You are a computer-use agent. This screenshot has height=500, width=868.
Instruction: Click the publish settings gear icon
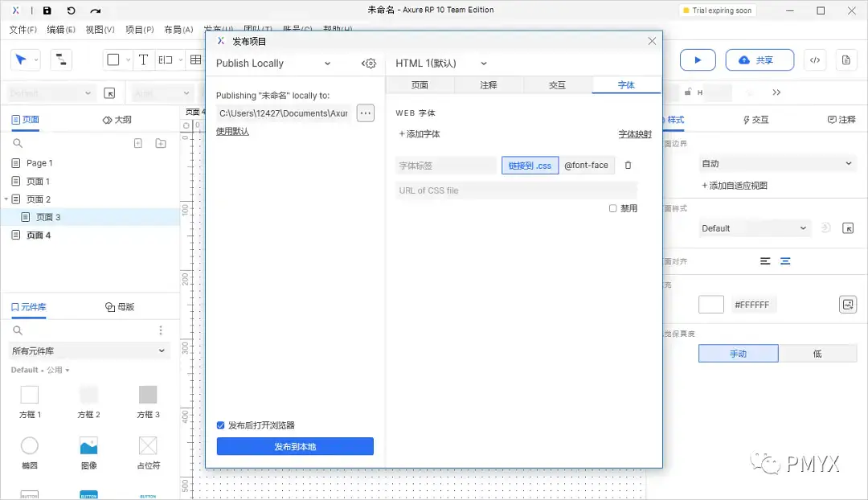(x=368, y=63)
